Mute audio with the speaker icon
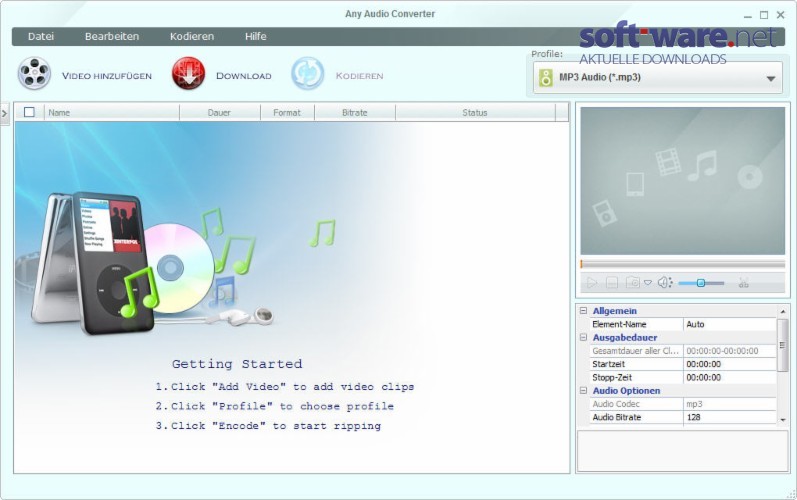Screen dimensions: 797x500 coord(665,283)
